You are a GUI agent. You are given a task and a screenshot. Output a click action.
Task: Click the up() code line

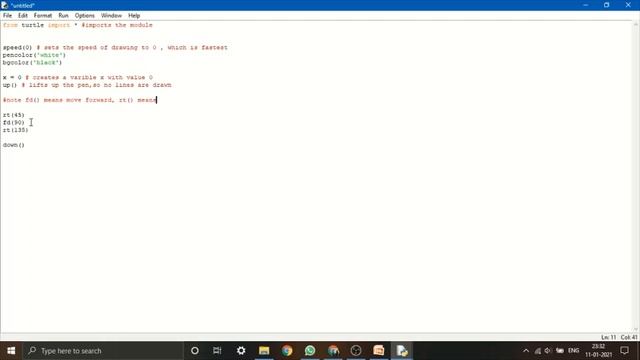[87, 85]
